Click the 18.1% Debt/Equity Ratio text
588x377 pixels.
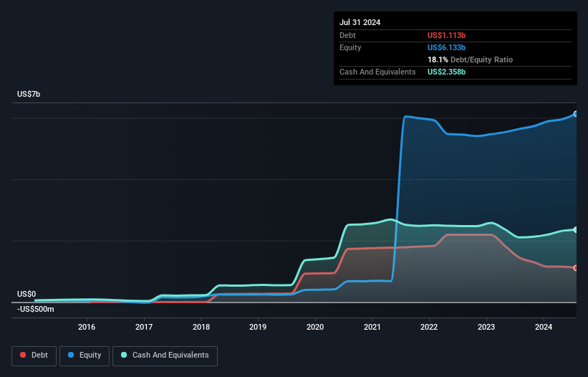(471, 59)
